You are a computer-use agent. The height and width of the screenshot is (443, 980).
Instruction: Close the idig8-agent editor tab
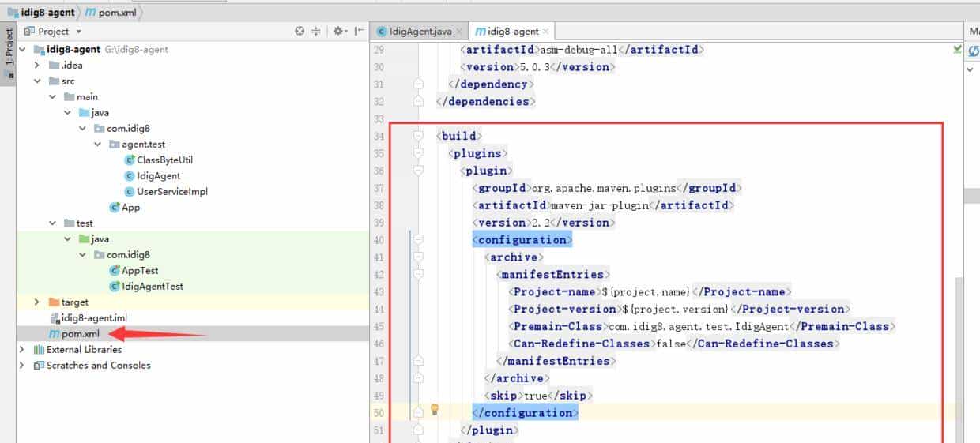(x=545, y=32)
